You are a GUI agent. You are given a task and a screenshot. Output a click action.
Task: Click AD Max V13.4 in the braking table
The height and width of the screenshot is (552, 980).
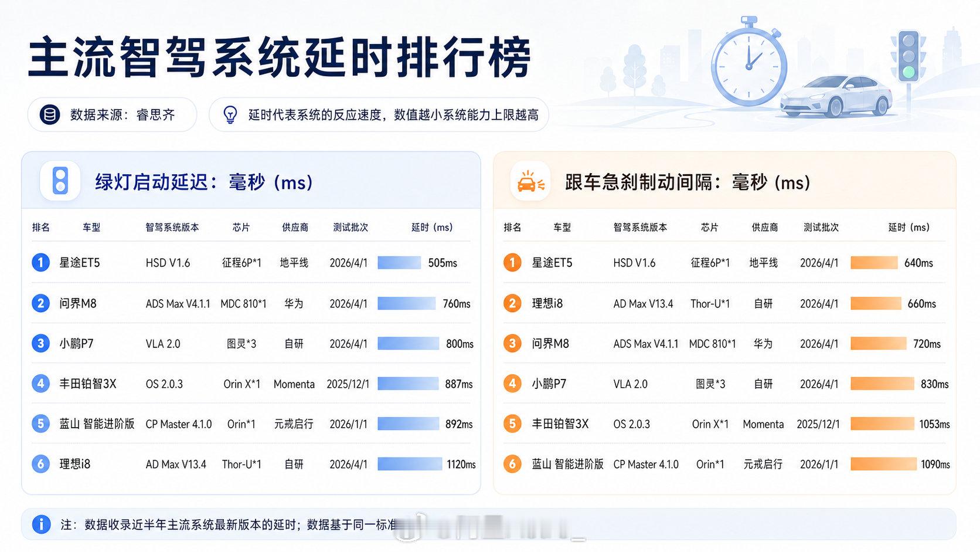643,304
